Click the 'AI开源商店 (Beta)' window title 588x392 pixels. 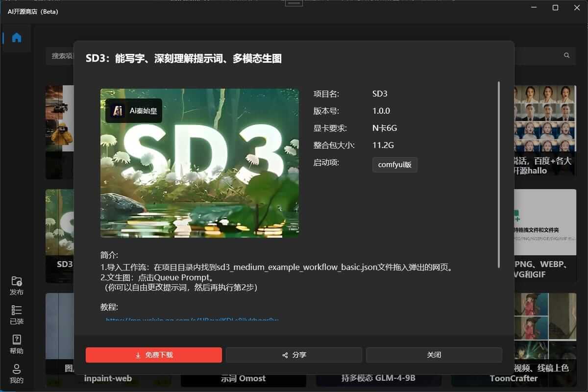pos(33,11)
